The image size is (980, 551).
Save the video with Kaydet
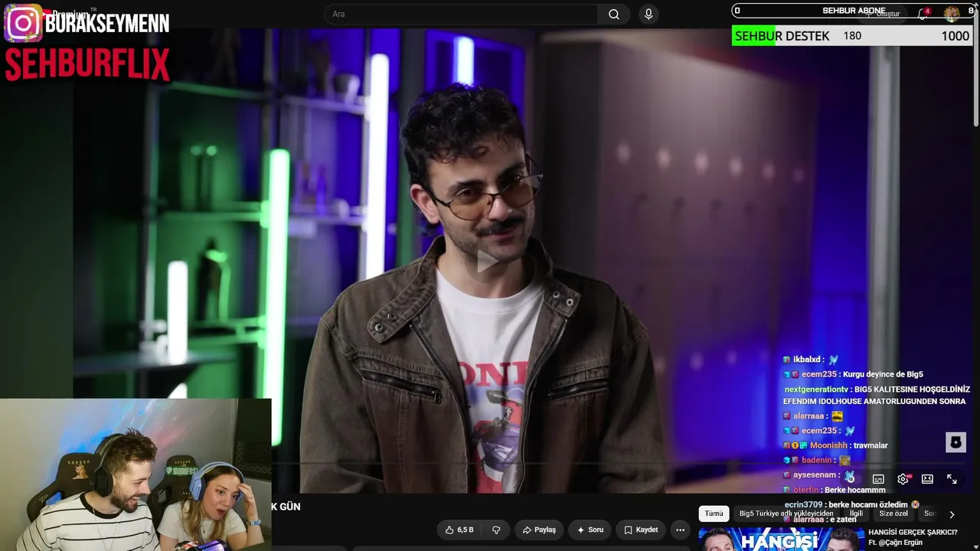pyautogui.click(x=640, y=530)
